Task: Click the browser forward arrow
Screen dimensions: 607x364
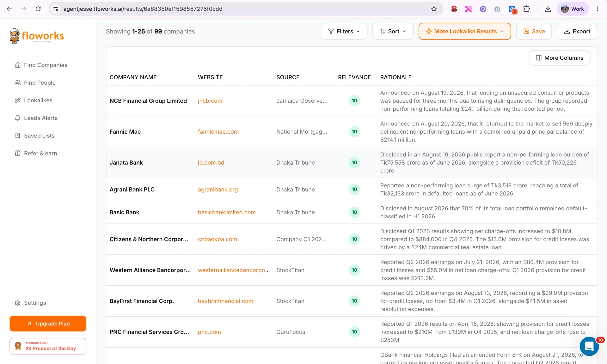Action: click(x=24, y=9)
